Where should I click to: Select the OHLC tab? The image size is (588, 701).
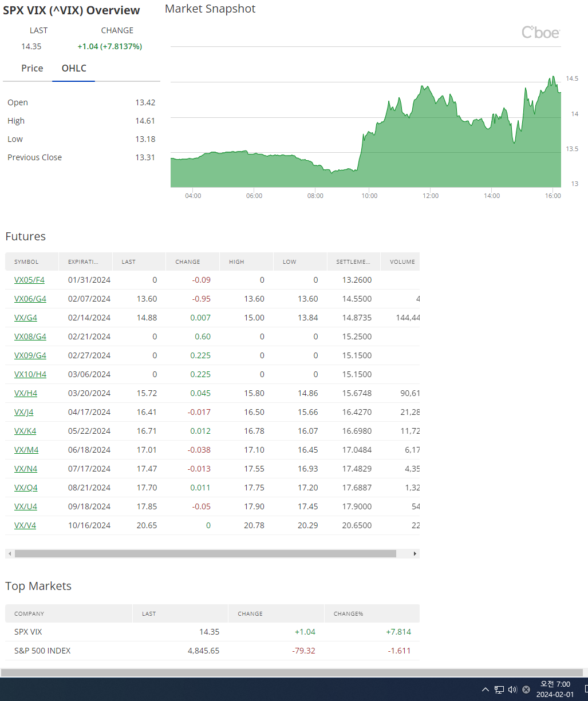(74, 68)
